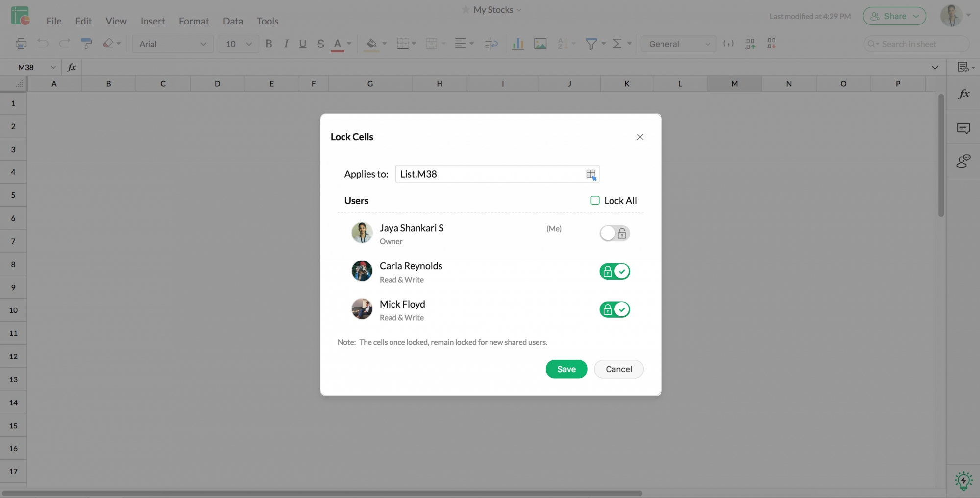Open the comments panel icon

[963, 128]
